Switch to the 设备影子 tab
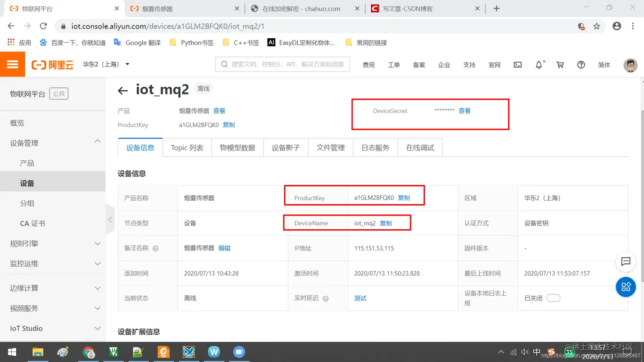The width and height of the screenshot is (644, 362). (x=286, y=148)
